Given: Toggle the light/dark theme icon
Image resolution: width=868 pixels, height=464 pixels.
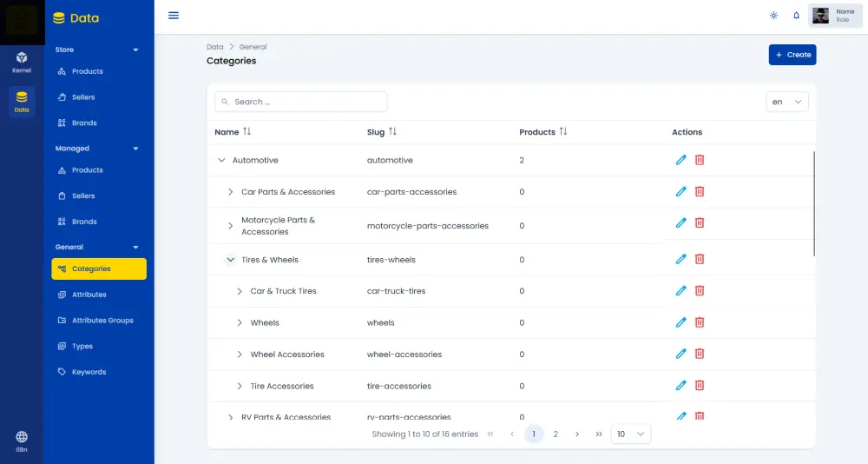Looking at the screenshot, I should pos(774,16).
